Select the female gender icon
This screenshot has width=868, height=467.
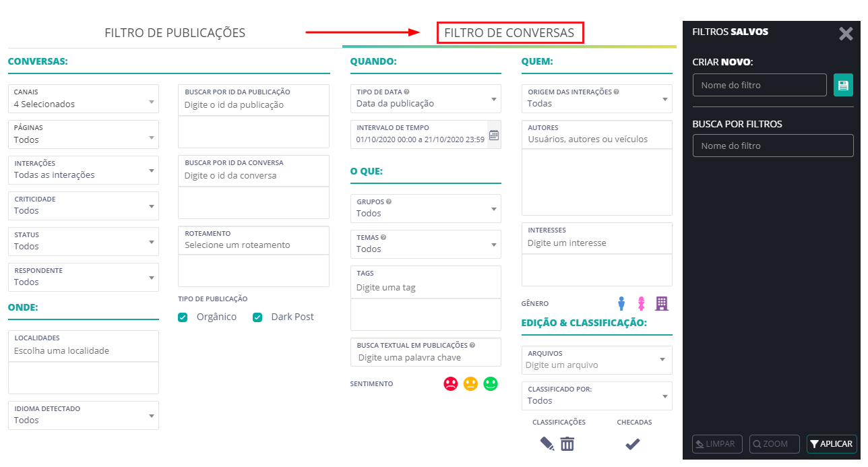click(x=642, y=304)
